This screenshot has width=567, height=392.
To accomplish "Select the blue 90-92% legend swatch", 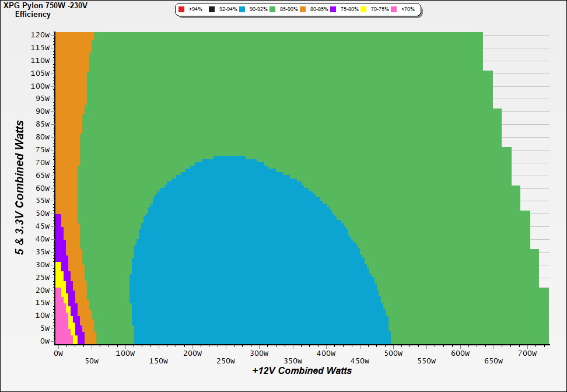I will [x=242, y=10].
